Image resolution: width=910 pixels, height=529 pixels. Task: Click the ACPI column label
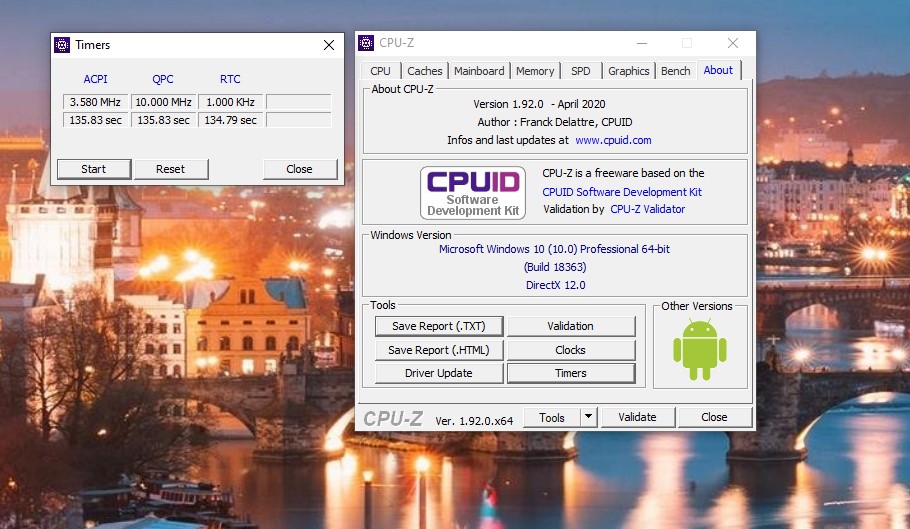(x=95, y=79)
